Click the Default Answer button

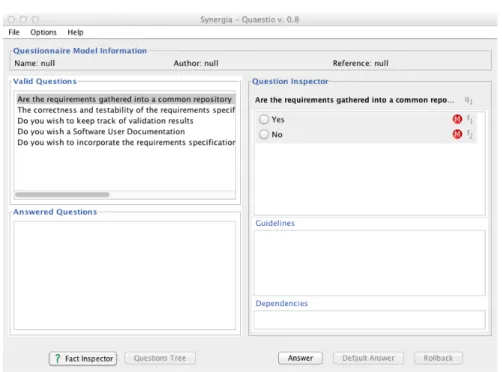368,358
